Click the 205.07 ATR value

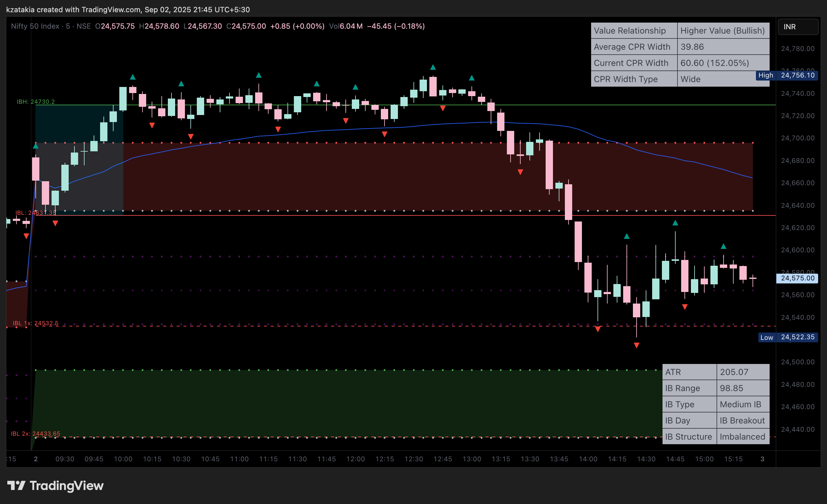click(x=743, y=372)
